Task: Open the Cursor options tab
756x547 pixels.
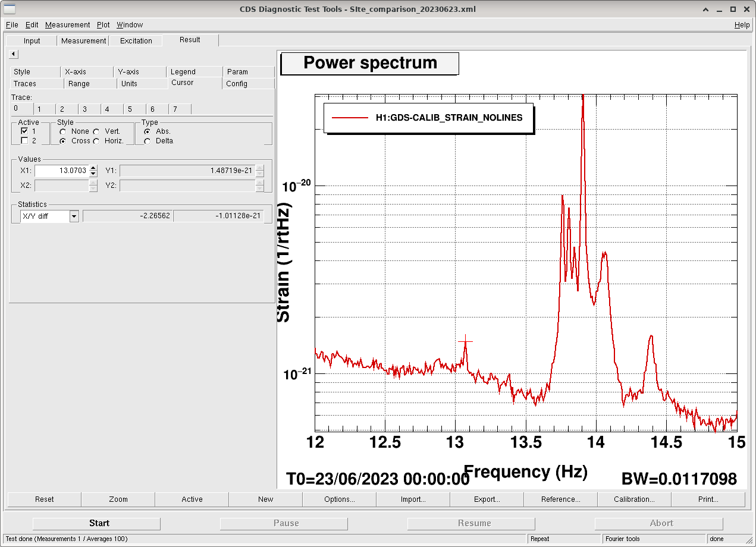Action: click(195, 83)
